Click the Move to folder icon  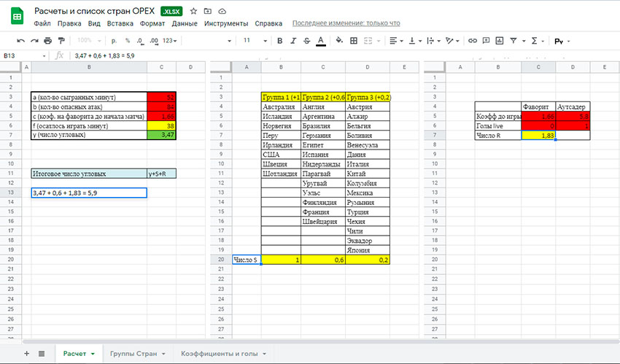click(x=208, y=11)
